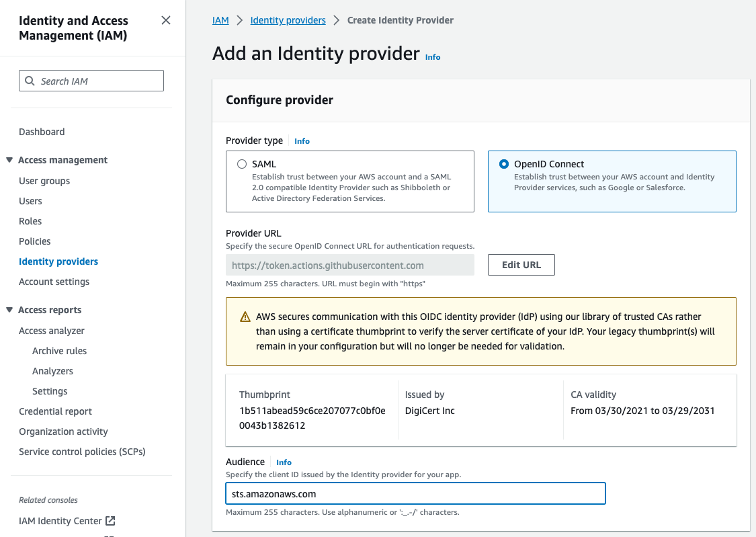This screenshot has width=756, height=537.
Task: Open Credential report
Action: 56,411
